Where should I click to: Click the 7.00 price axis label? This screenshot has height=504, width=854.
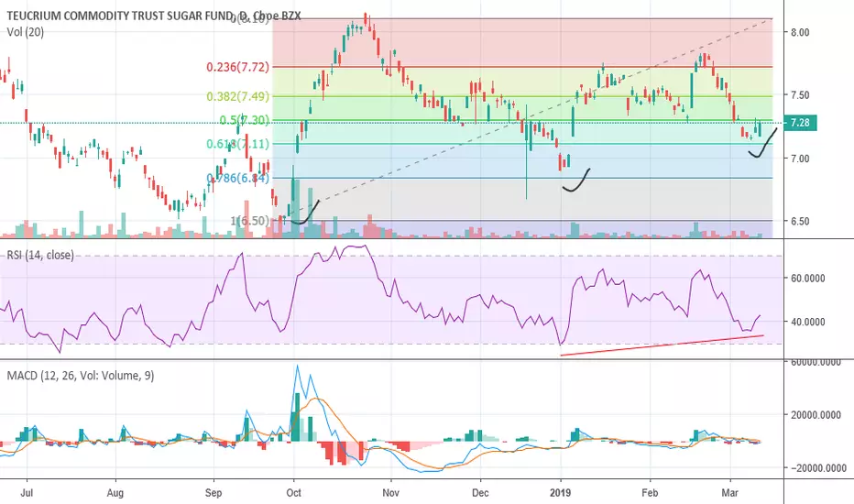pos(800,159)
